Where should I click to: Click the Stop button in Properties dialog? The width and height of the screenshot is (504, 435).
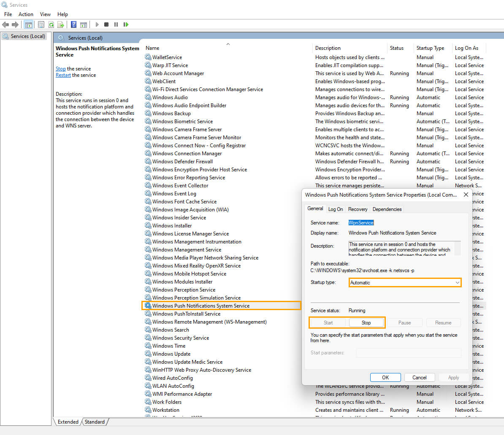click(x=366, y=322)
